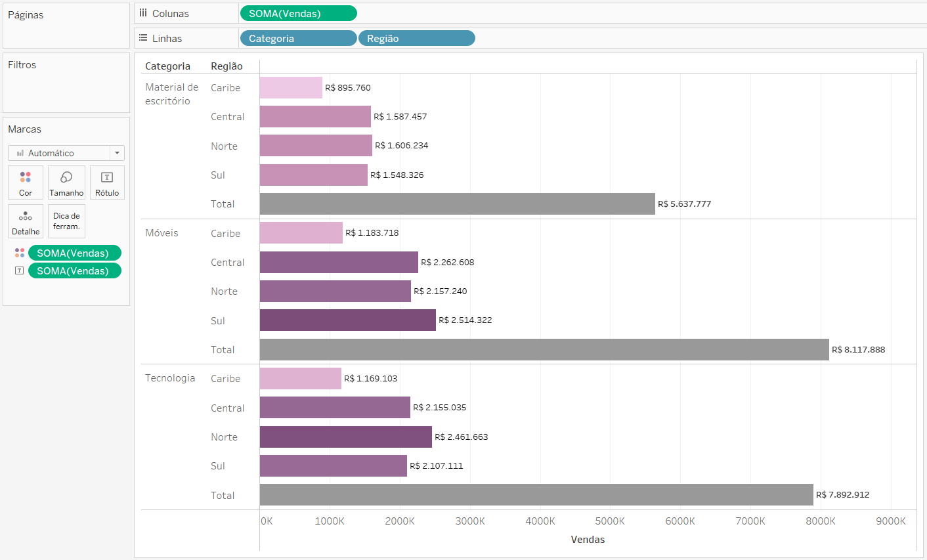Click the R$ 2.157.240 value label
The width and height of the screenshot is (927, 560).
pyautogui.click(x=441, y=291)
